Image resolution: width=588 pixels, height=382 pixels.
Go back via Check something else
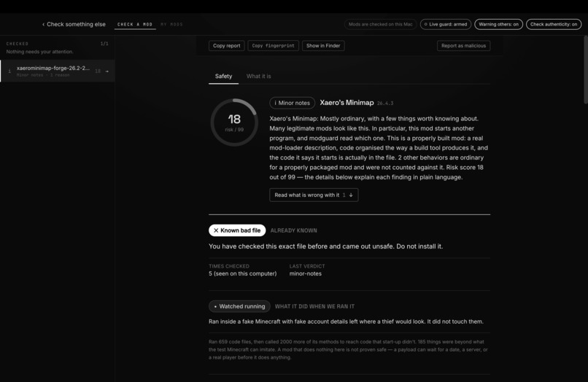click(74, 24)
